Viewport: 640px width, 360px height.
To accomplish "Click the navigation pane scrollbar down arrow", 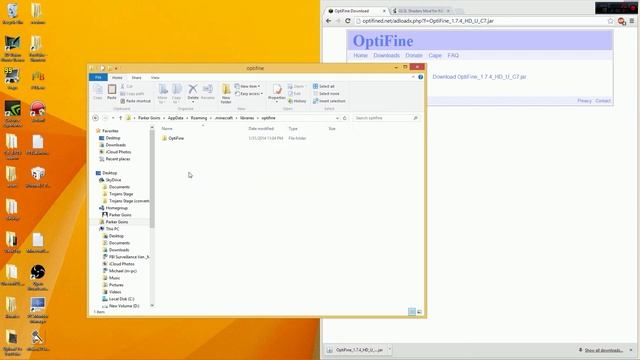I will pos(152,305).
